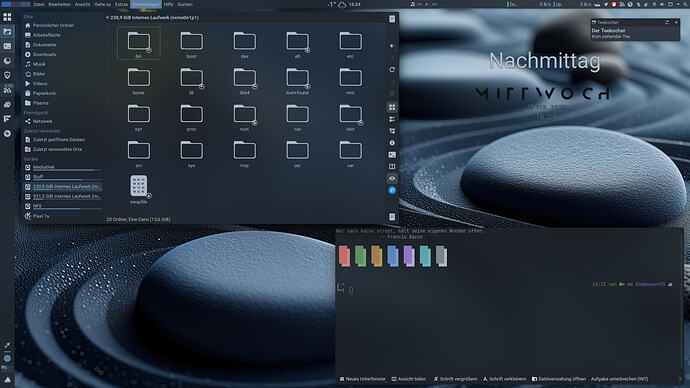Open the Bearbeiten menu
This screenshot has width=690, height=388.
click(x=59, y=4)
